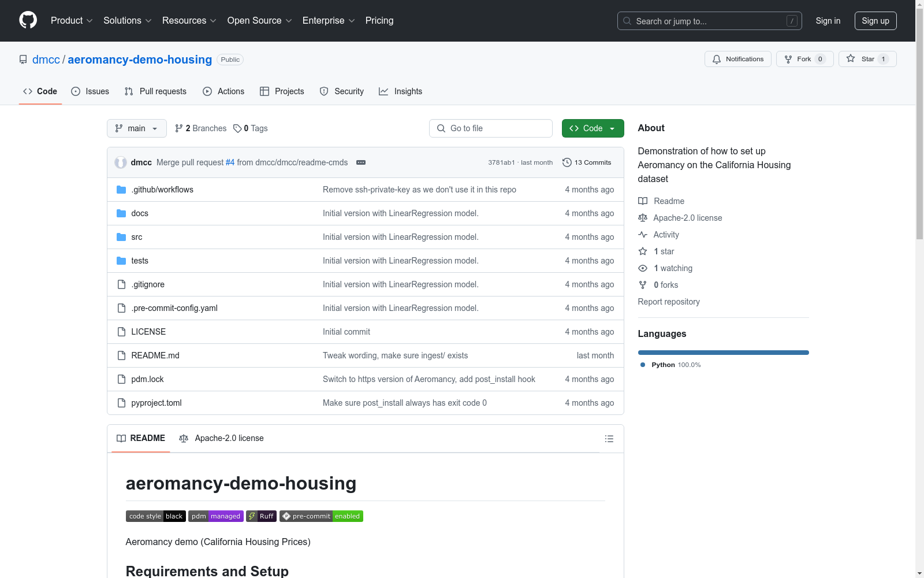Image resolution: width=924 pixels, height=578 pixels.
Task: Open the dmcc owner link
Action: (x=46, y=60)
